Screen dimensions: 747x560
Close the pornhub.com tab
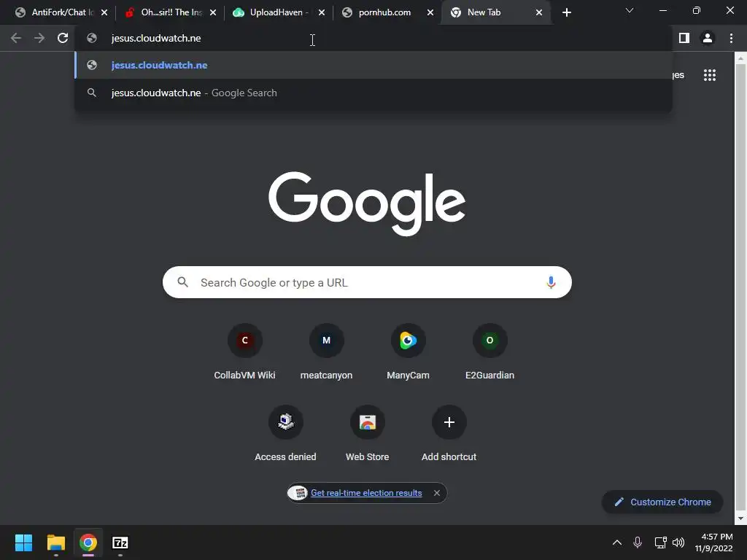430,13
